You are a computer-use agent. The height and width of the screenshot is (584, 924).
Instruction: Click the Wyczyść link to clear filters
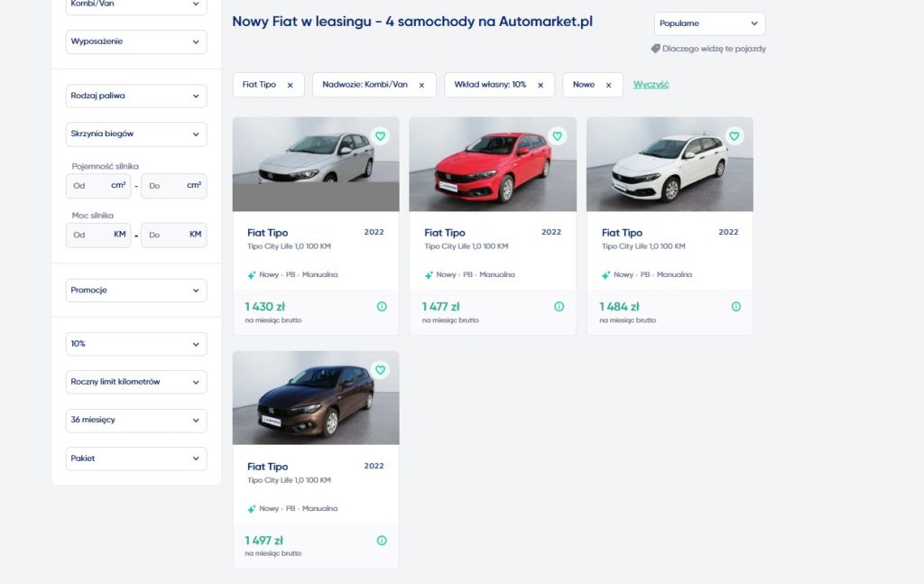click(651, 84)
